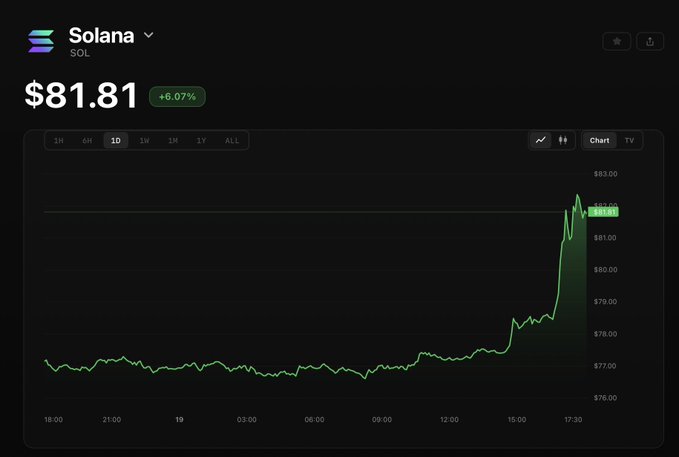Select the 1M time range
Viewport: 679px width, 457px height.
(173, 141)
